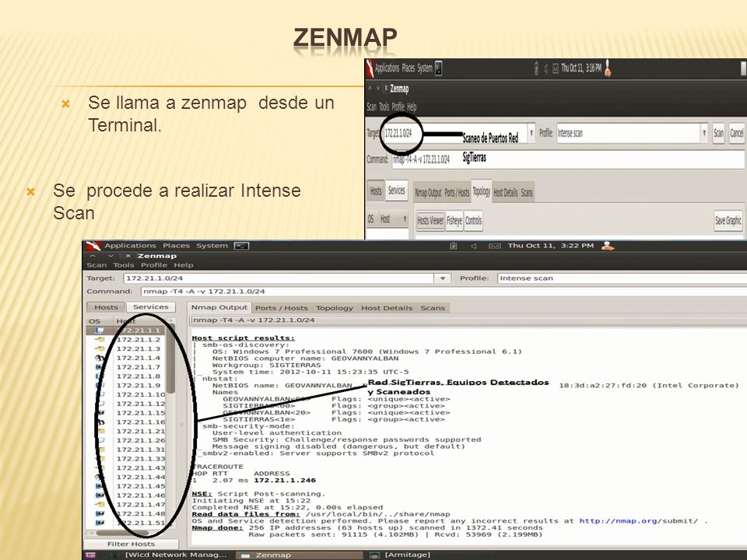Open the Profile combo in the 3:22 PM window
747x560 pixels.
[622, 278]
